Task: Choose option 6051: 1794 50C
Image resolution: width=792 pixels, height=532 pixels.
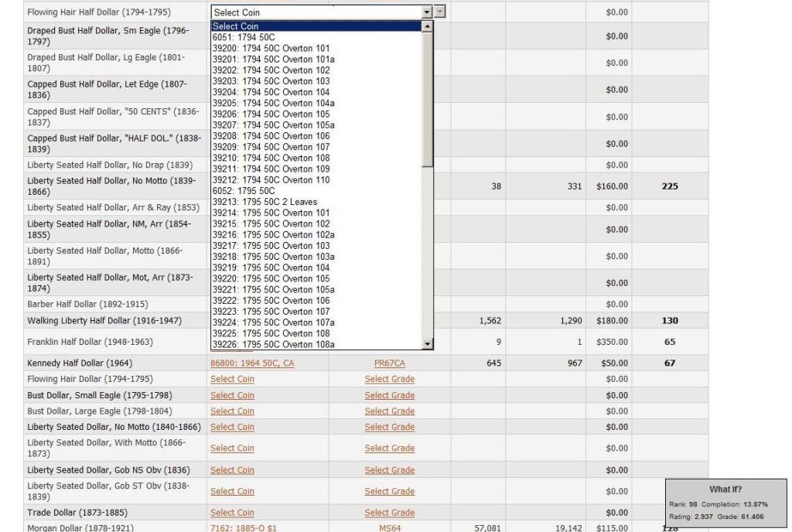Action: 243,37
